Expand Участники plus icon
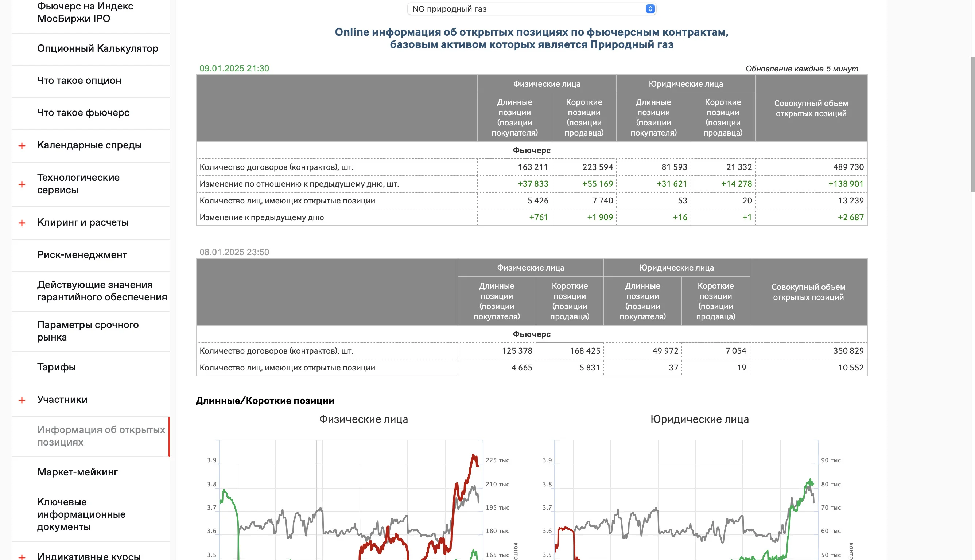 coord(22,400)
